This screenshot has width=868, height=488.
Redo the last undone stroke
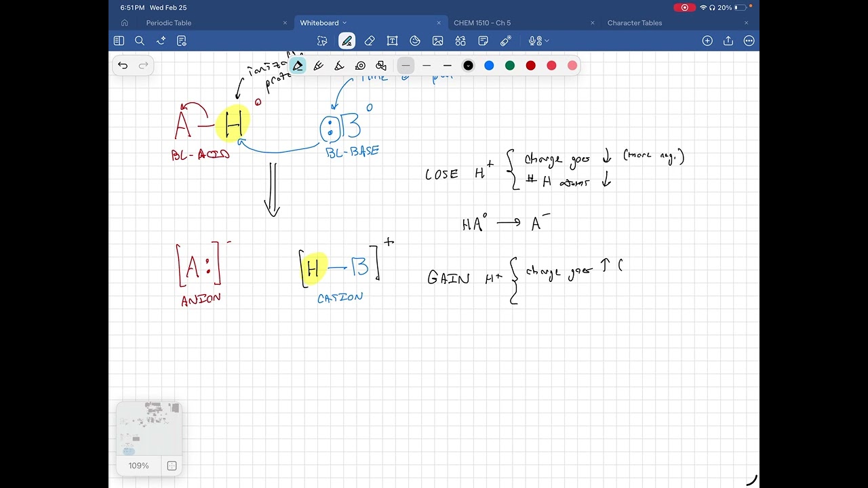pyautogui.click(x=143, y=66)
